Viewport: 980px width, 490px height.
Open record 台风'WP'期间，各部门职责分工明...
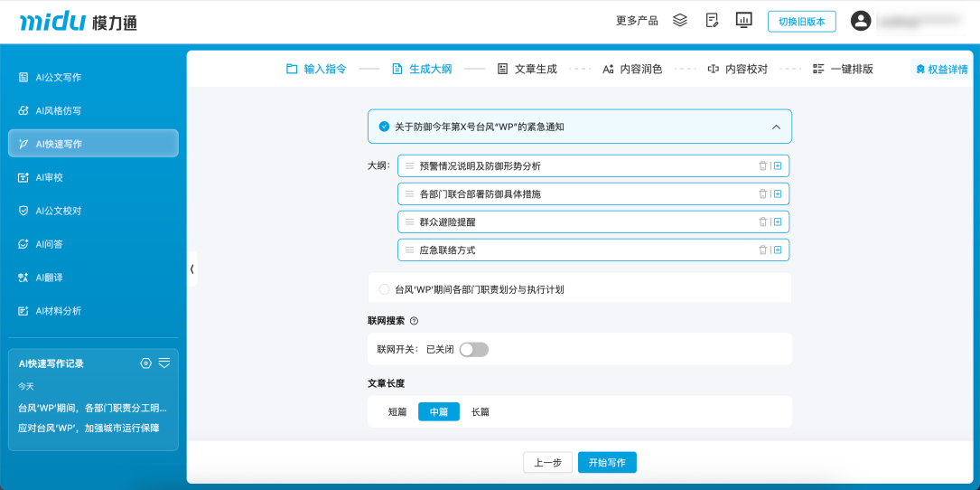(93, 408)
